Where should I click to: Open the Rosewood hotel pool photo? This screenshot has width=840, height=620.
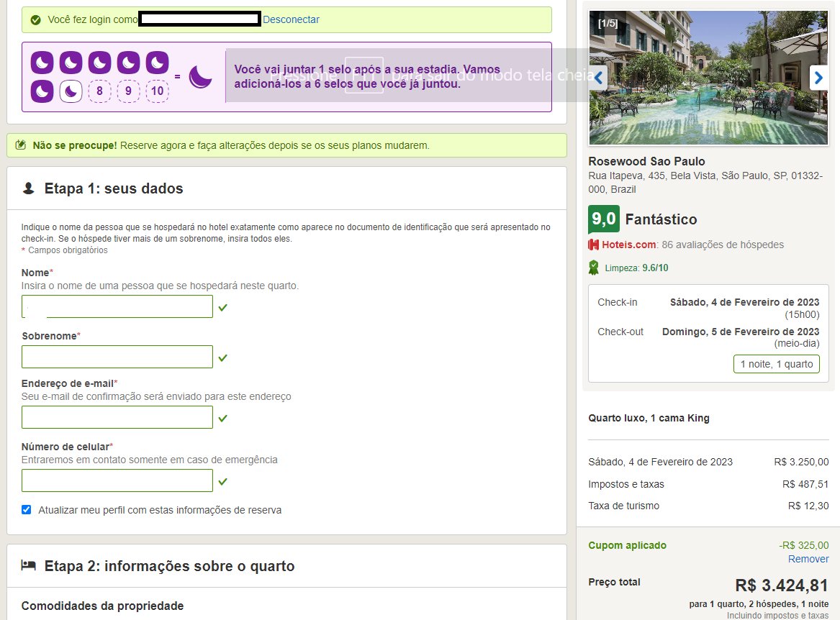[708, 78]
